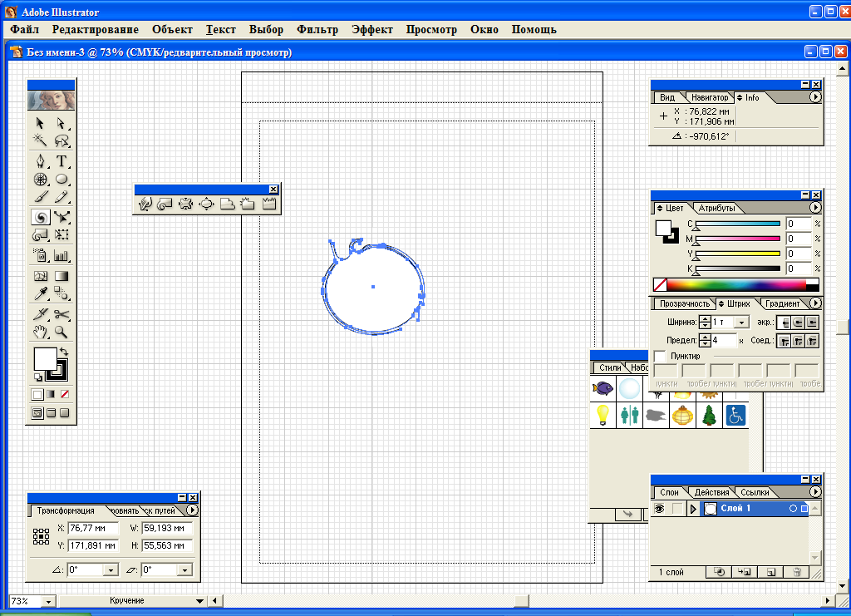Select the Zoom magnifier tool
The height and width of the screenshot is (616, 851).
click(61, 333)
